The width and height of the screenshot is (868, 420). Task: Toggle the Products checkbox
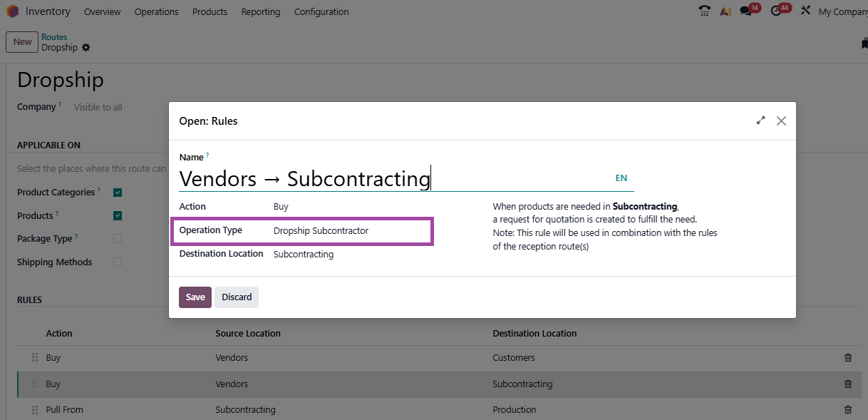pyautogui.click(x=118, y=216)
